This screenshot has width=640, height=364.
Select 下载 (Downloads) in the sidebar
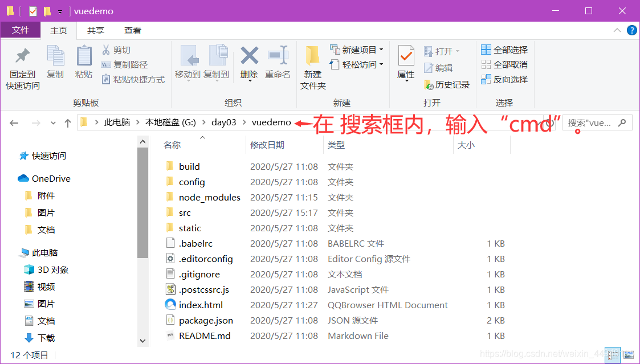click(39, 338)
